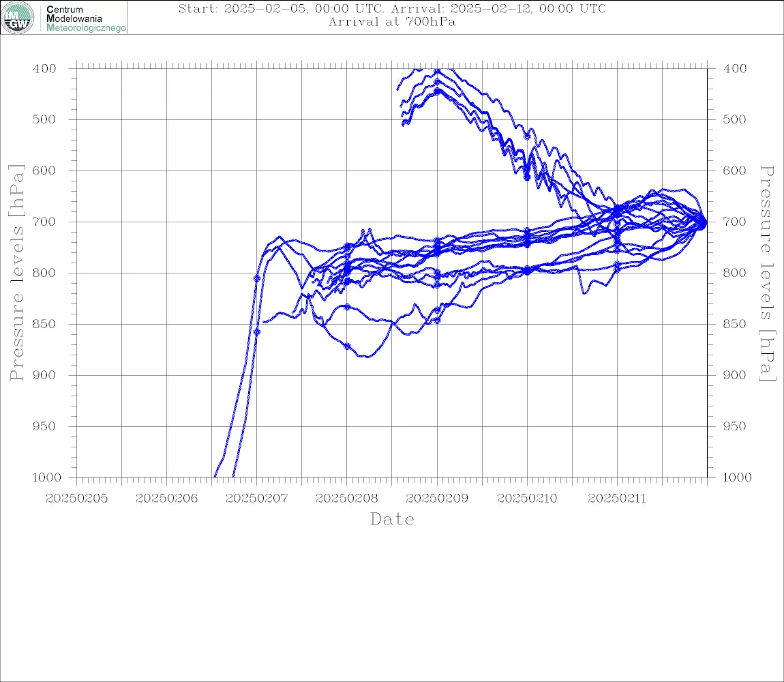Viewport: 784px width, 682px height.
Task: Click the right axis 700 label
Action: 734,222
